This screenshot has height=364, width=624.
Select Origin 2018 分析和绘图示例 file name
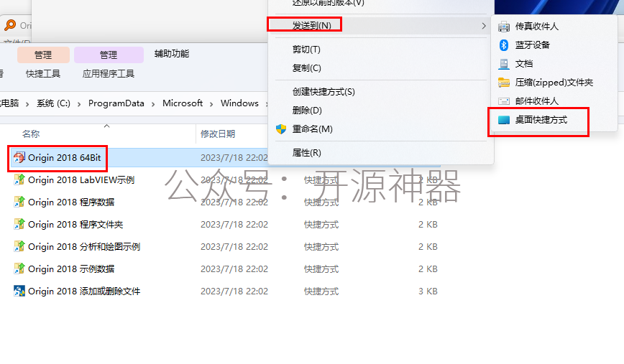(84, 247)
